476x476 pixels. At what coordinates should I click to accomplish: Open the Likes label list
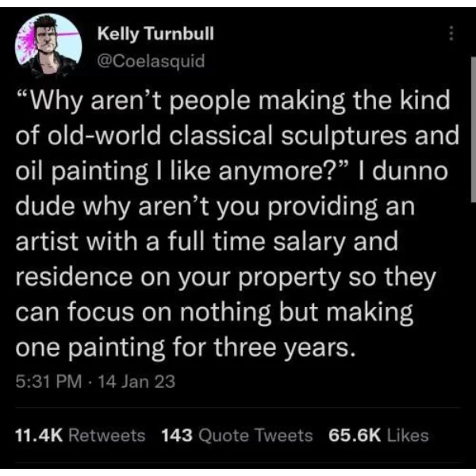click(408, 436)
